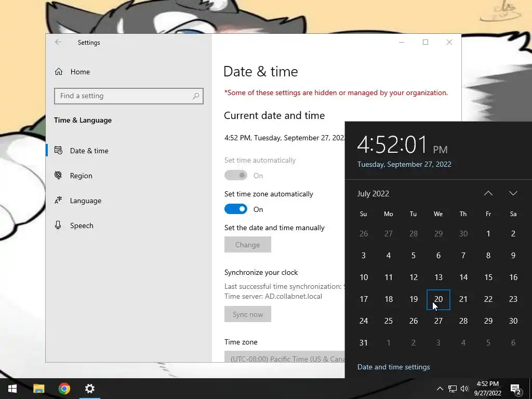Turn off Set time zone automatically
Image resolution: width=532 pixels, height=399 pixels.
pos(236,209)
